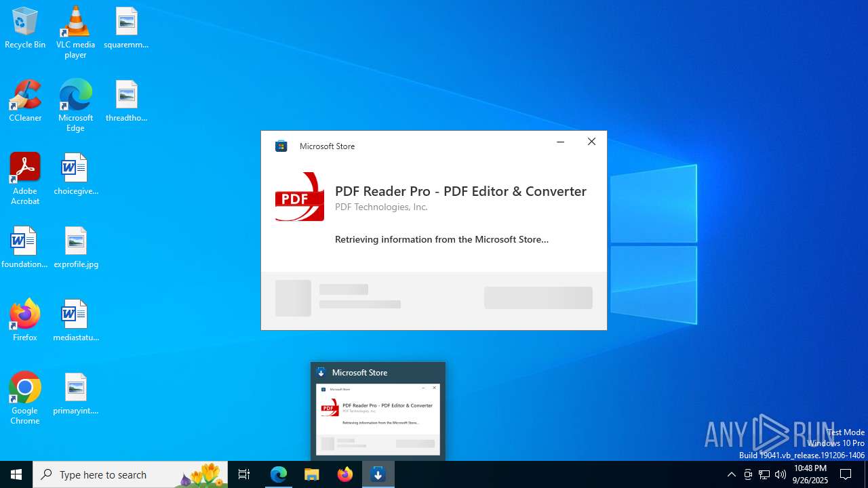Minimize the Microsoft Store dialog

[x=560, y=142]
